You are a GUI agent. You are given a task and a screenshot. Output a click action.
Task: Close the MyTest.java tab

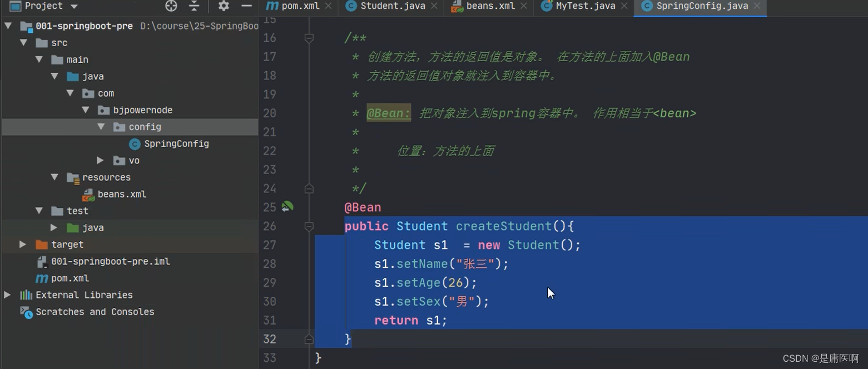point(624,6)
